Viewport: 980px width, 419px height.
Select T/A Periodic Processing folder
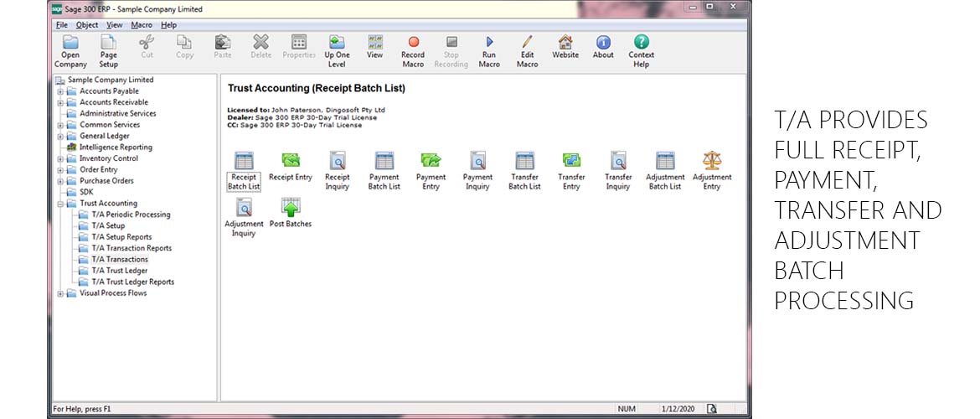point(131,215)
